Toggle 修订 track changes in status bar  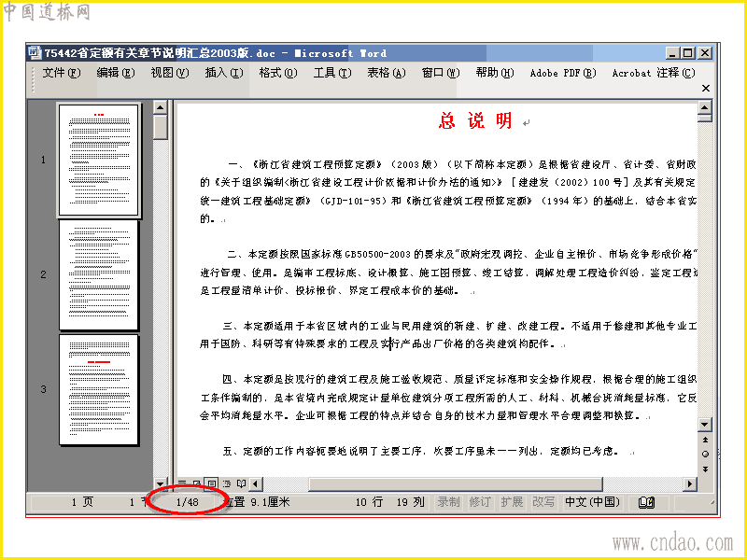click(x=480, y=502)
